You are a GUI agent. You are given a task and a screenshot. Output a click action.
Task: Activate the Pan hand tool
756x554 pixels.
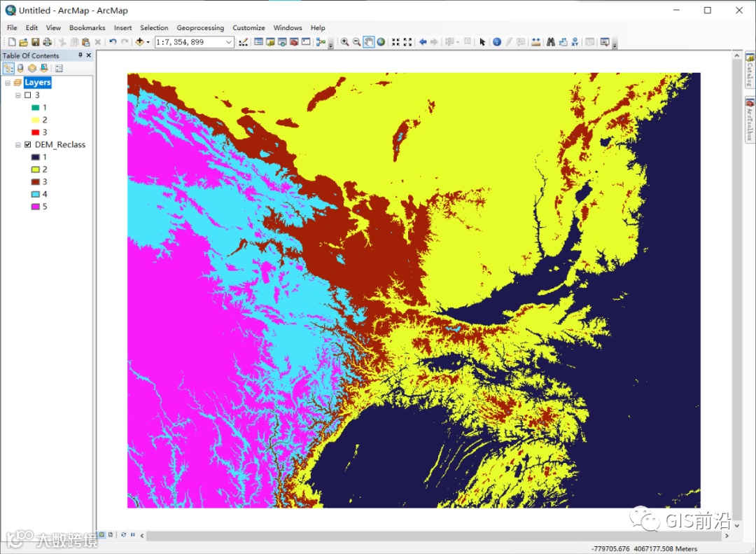click(x=368, y=42)
